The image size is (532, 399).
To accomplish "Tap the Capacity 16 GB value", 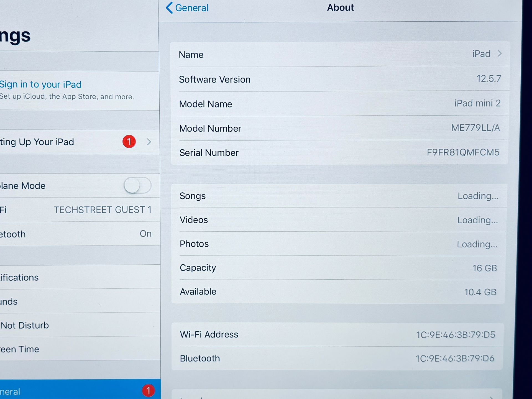I will tap(485, 268).
